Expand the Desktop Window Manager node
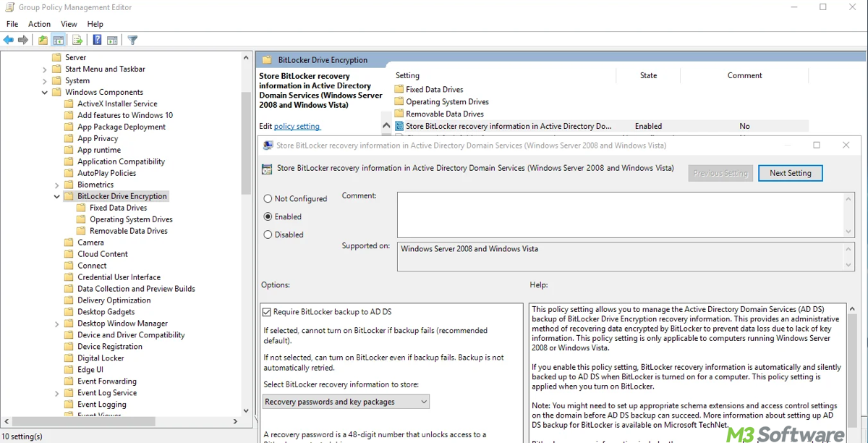The image size is (868, 443). [57, 324]
